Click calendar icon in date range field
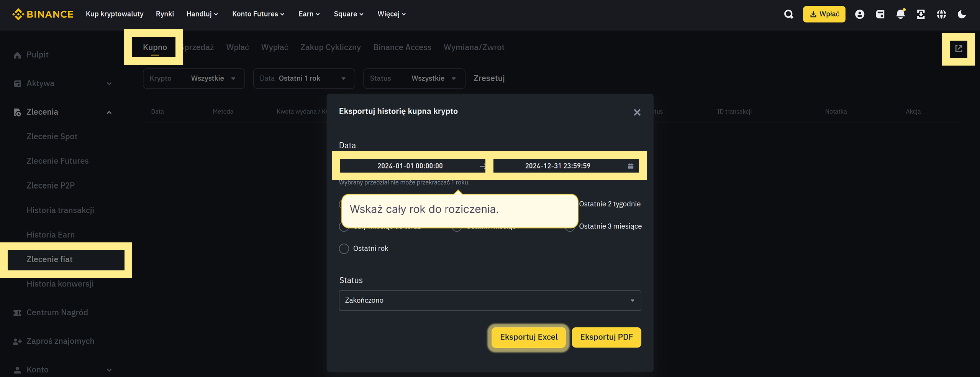 pos(630,166)
